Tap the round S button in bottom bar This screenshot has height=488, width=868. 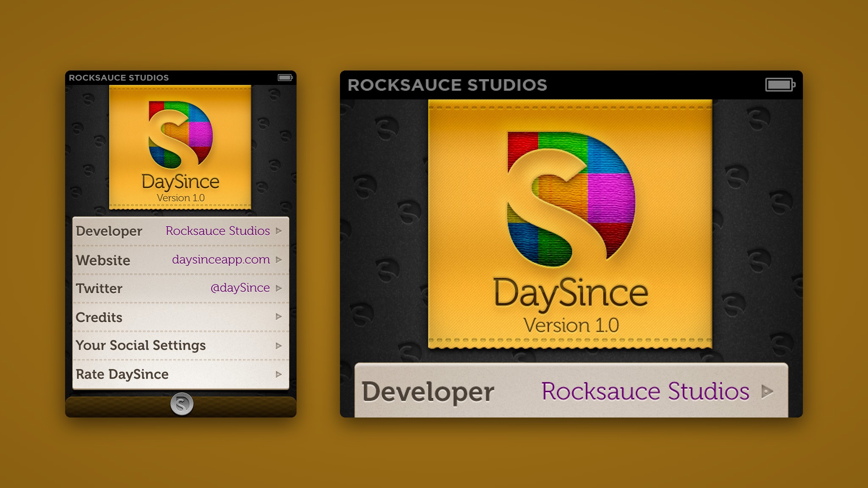[x=182, y=404]
